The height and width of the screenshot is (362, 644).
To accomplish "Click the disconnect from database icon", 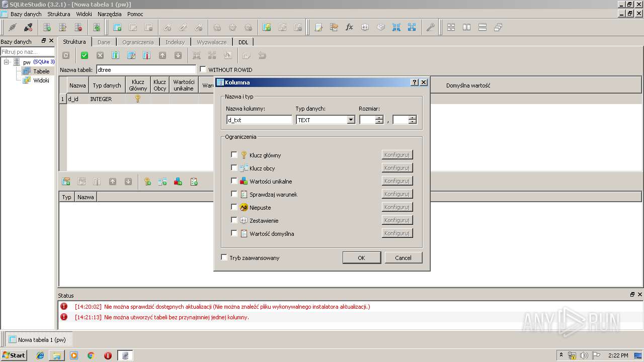I will click(28, 27).
